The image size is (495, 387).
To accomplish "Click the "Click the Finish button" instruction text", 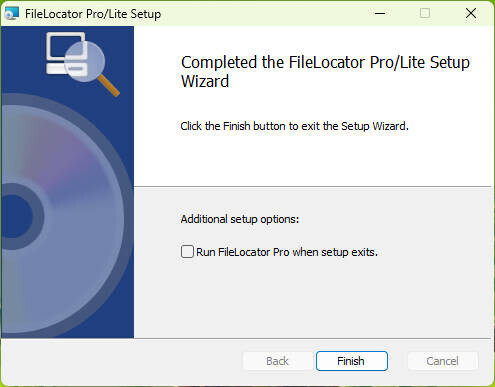I will [x=294, y=126].
